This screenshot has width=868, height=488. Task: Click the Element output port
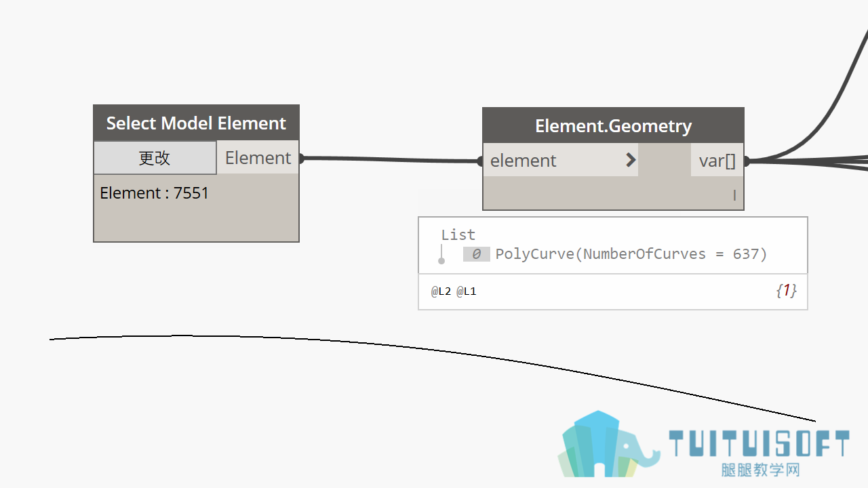pos(258,158)
